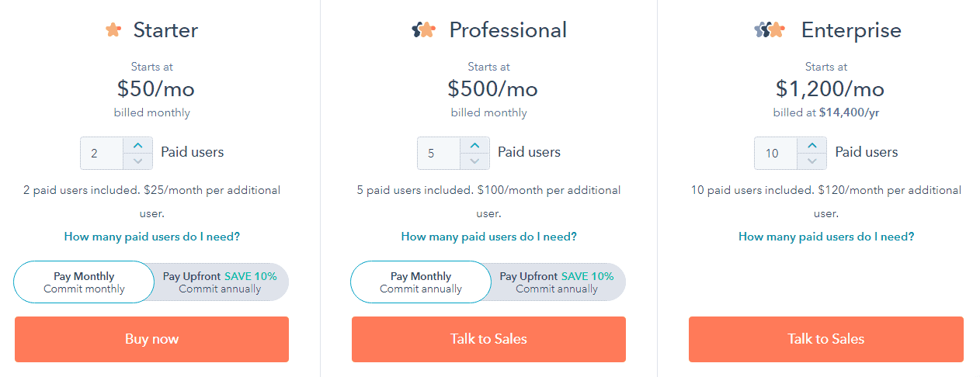Screen dimensions: 980x377
Task: Click the Starter paid users number field
Action: 102,154
